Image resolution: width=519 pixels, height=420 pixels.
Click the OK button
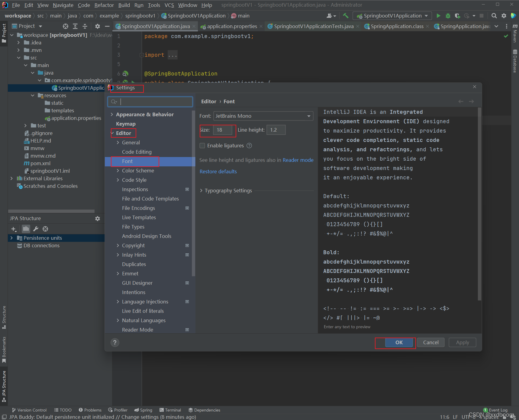(399, 342)
